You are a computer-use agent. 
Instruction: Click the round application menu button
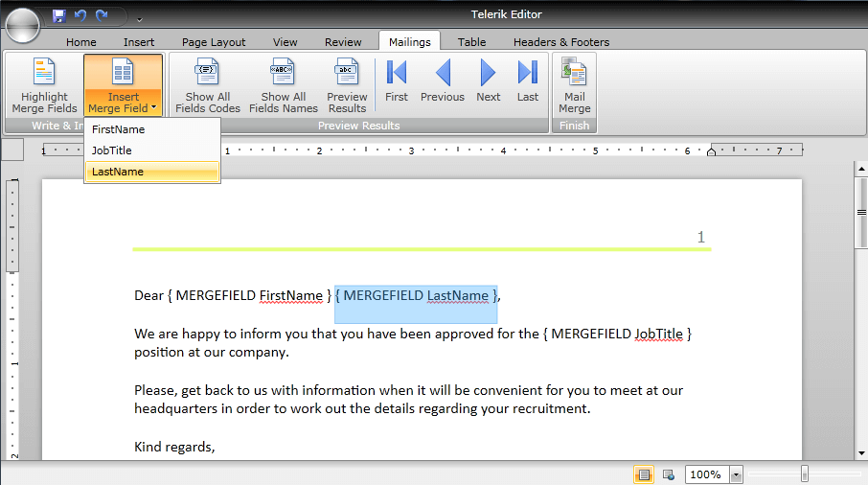pos(22,25)
